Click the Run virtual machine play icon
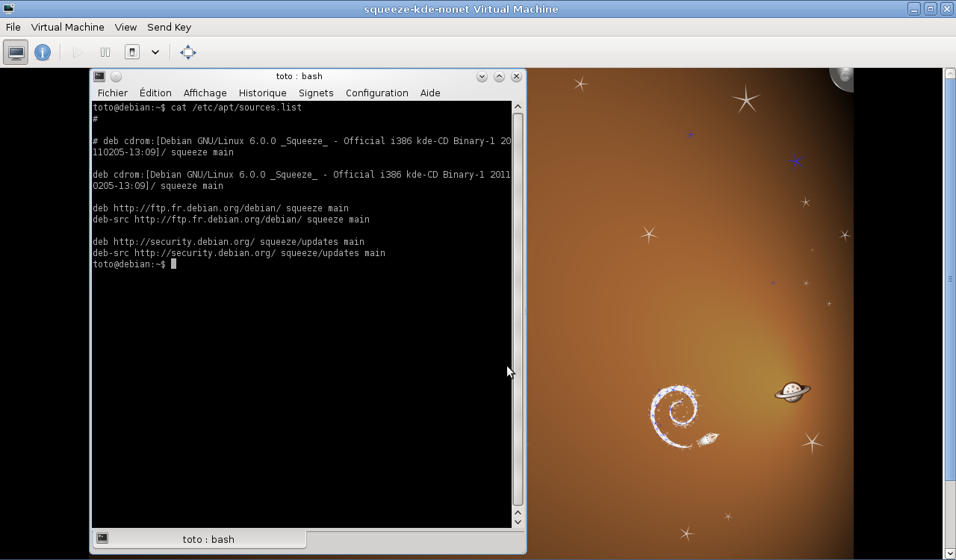 78,52
